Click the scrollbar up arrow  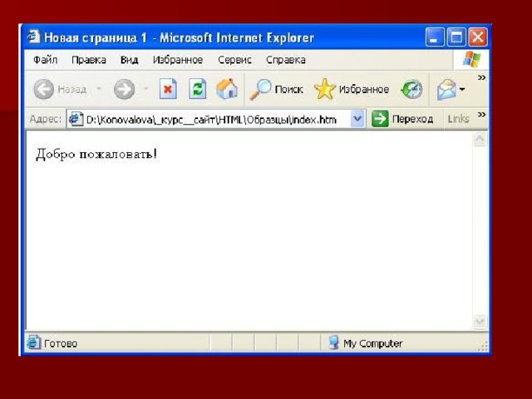(x=480, y=139)
